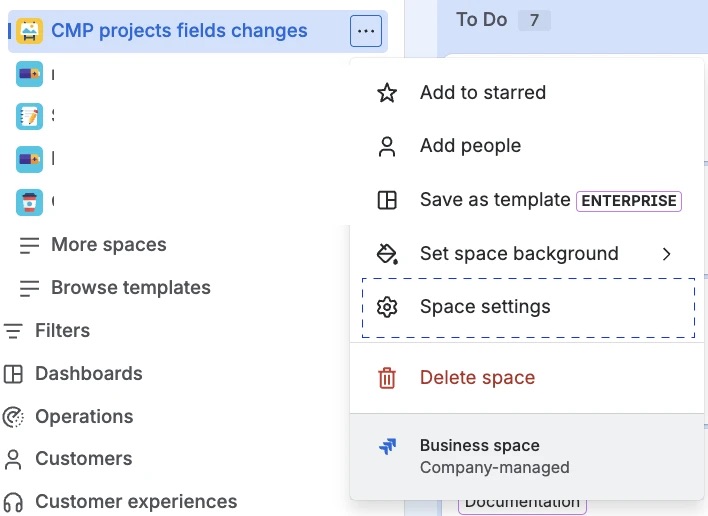Click the three-dot more actions button
The image size is (708, 516).
[366, 31]
